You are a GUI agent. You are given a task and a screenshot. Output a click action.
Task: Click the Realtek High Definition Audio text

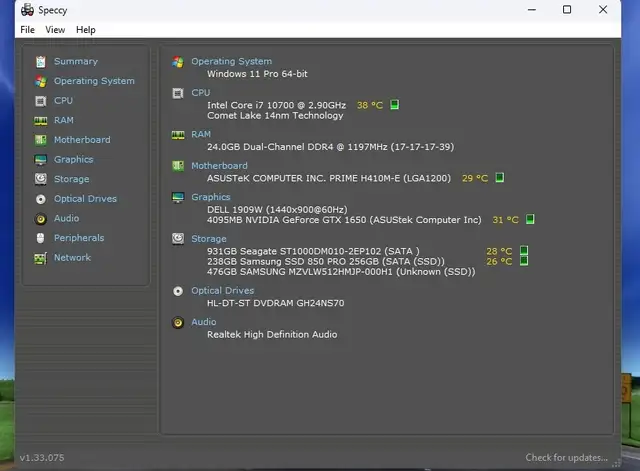tap(272, 335)
